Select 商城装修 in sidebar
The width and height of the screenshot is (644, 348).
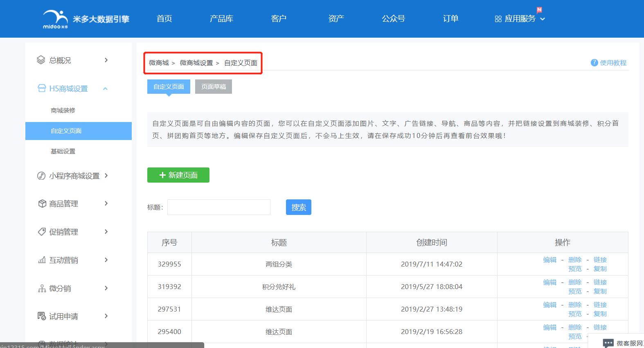tap(63, 111)
